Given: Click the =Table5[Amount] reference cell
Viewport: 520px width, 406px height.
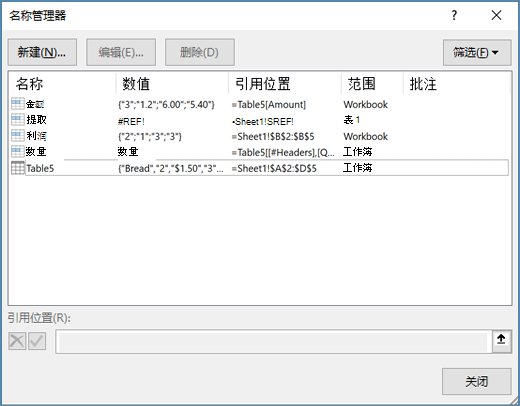Looking at the screenshot, I should tap(269, 105).
